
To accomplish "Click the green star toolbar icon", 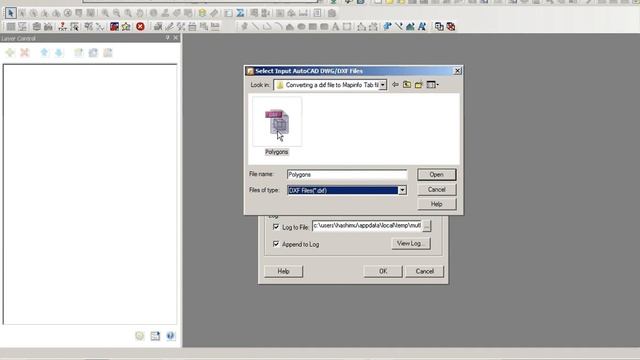I will click(126, 27).
